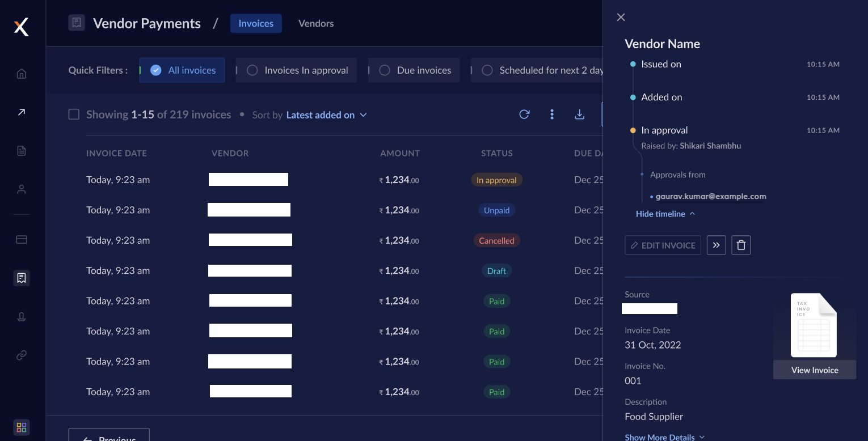868x441 pixels.
Task: Click the Unpaid status badge
Action: pyautogui.click(x=496, y=210)
